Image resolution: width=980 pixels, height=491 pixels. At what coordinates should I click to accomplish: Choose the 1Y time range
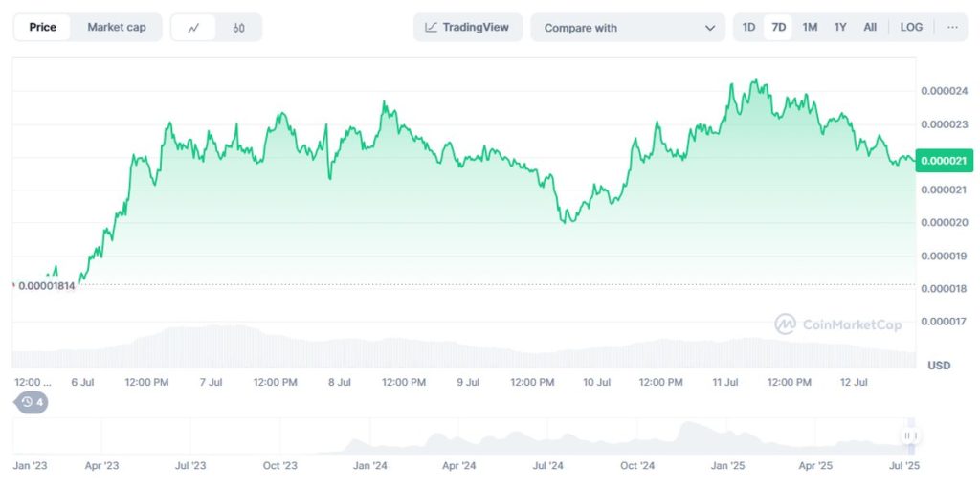[840, 28]
